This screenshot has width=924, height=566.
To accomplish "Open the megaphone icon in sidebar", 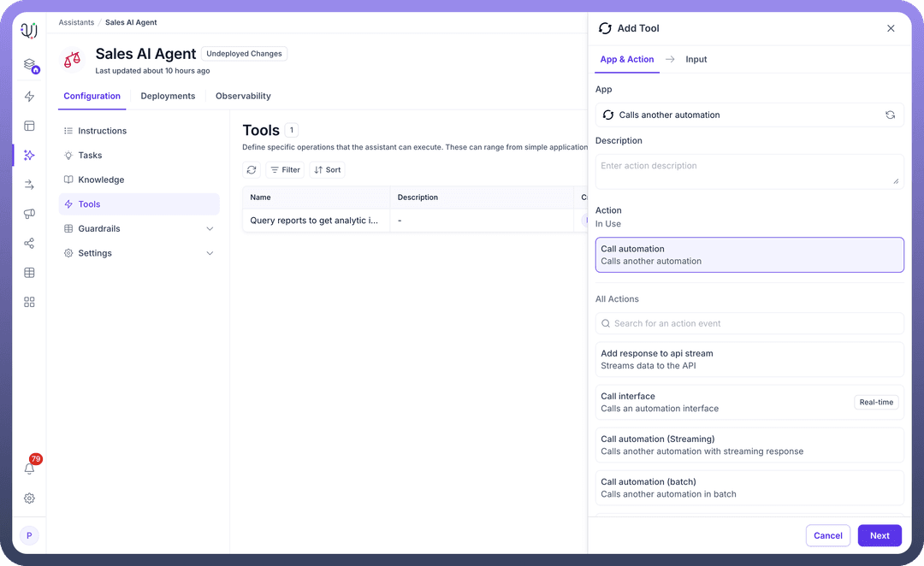I will point(29,214).
